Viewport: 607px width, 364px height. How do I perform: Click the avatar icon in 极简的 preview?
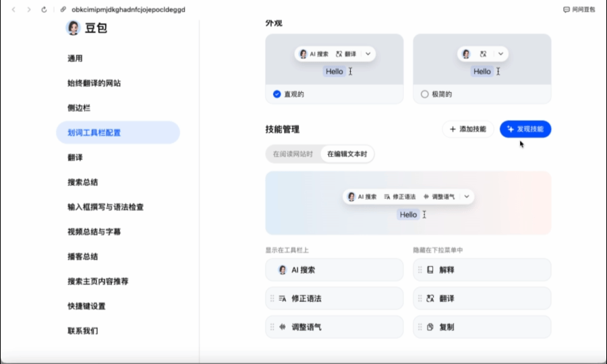467,54
